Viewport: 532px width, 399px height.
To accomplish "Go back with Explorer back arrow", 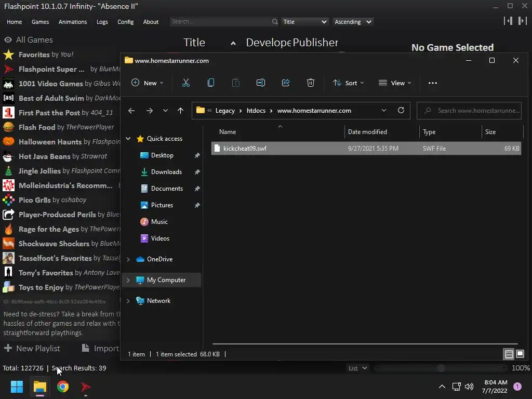I will click(x=131, y=111).
